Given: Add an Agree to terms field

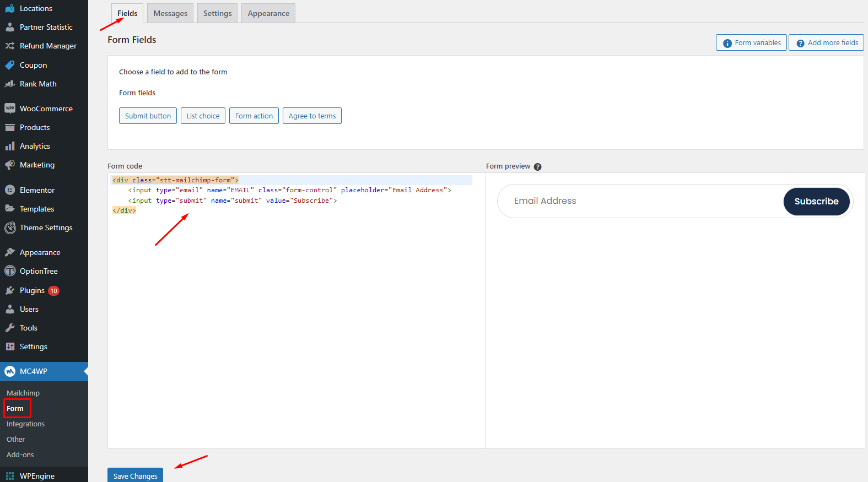Looking at the screenshot, I should (312, 116).
